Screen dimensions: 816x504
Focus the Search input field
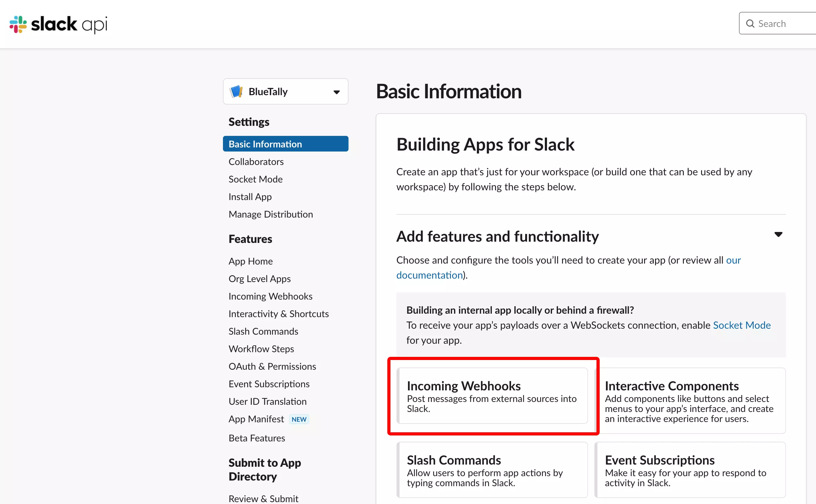pos(778,23)
